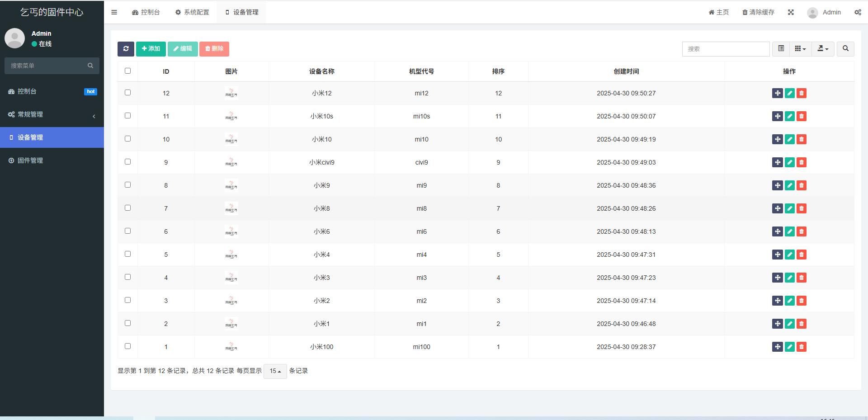This screenshot has width=868, height=420.
Task: Expand the 常规管理 sidebar menu
Action: pos(52,114)
